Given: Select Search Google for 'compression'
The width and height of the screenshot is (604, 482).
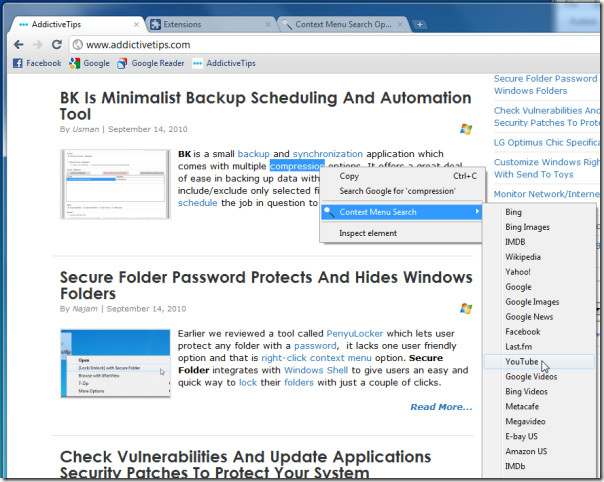Looking at the screenshot, I should [401, 191].
